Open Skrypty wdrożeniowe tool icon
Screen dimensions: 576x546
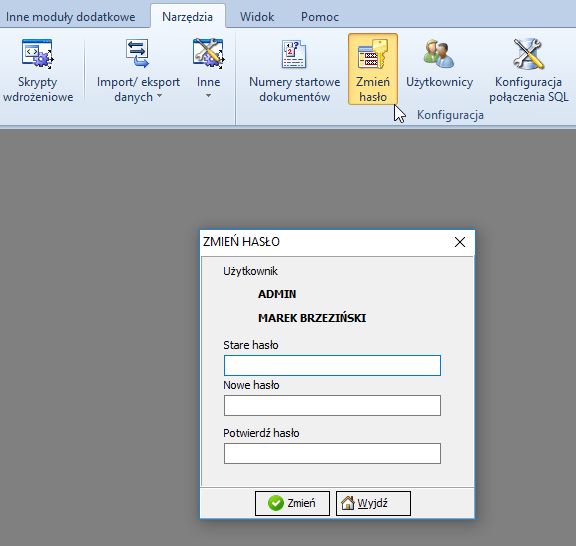coord(37,54)
